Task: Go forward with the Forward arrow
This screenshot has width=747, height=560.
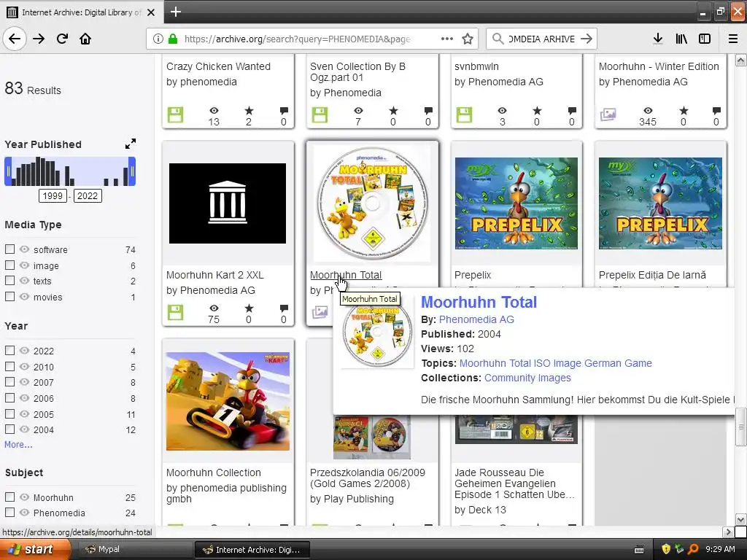Action: click(39, 39)
